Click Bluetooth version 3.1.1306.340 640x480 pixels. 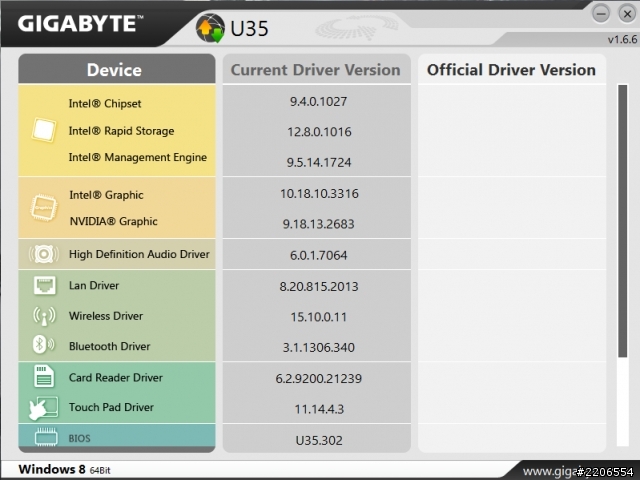[x=319, y=348]
